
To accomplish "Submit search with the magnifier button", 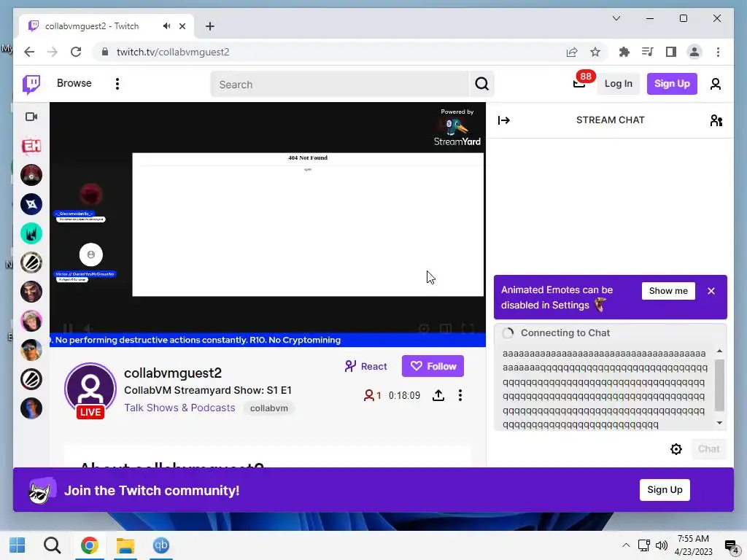I will (x=481, y=85).
